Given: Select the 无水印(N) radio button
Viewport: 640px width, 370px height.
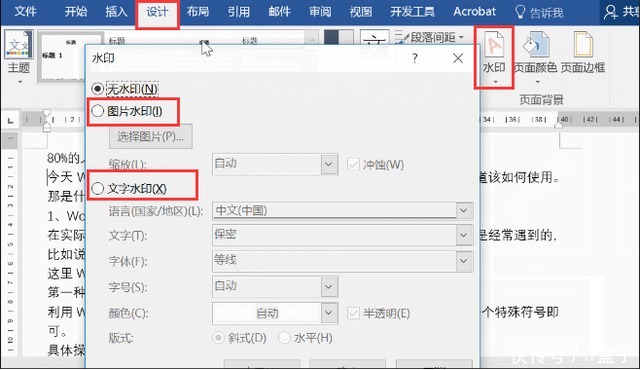Looking at the screenshot, I should tap(98, 88).
